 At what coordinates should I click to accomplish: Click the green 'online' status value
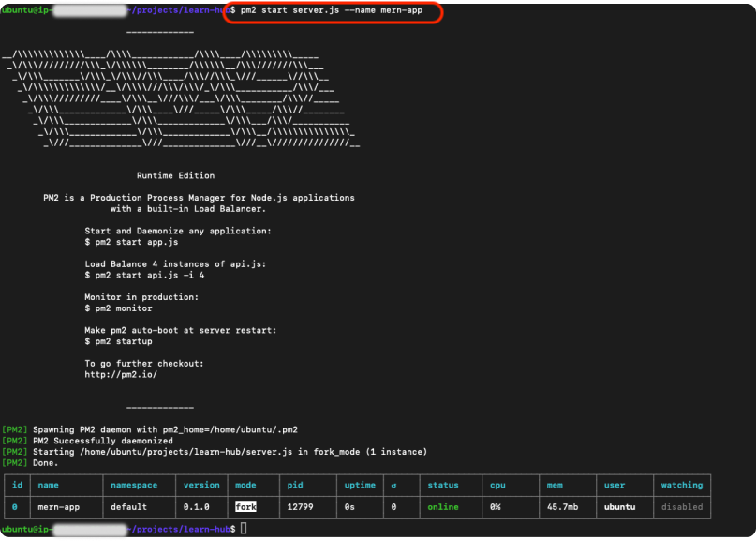click(x=443, y=507)
